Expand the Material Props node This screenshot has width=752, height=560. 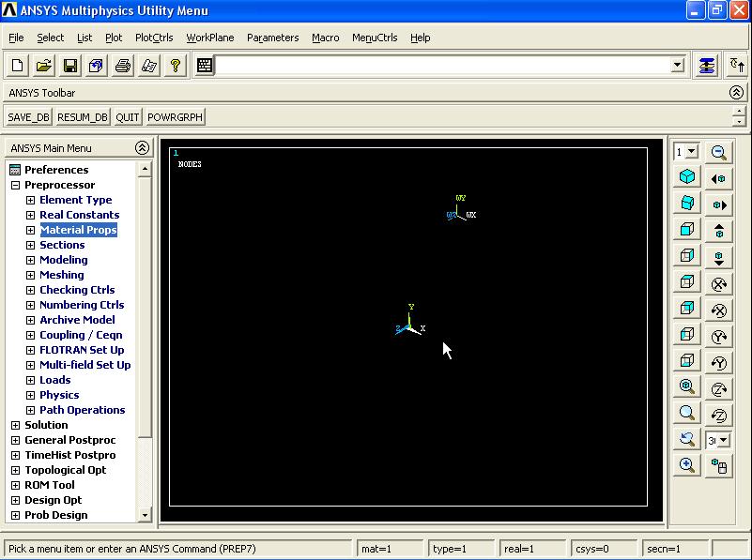(x=30, y=230)
